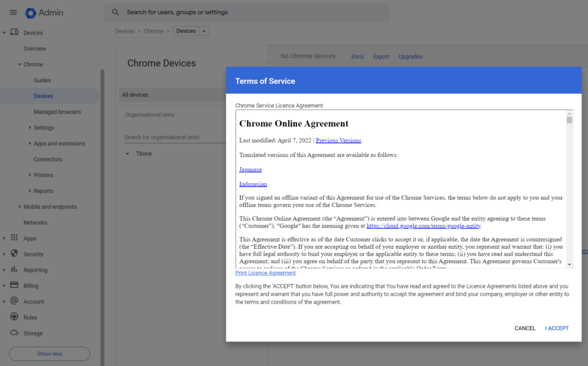This screenshot has width=588, height=366.
Task: Click CANCEL in Terms of Service dialog
Action: pyautogui.click(x=525, y=328)
